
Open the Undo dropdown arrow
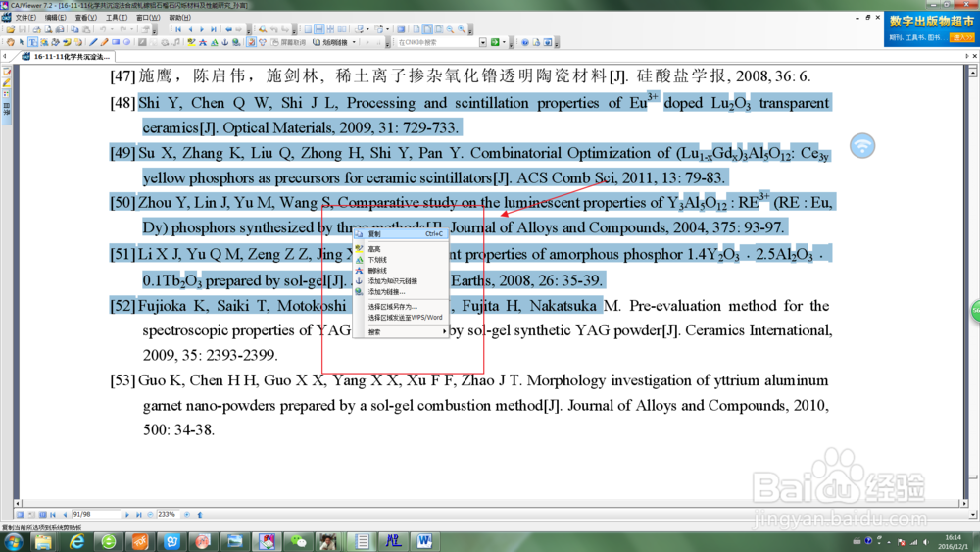tap(112, 29)
